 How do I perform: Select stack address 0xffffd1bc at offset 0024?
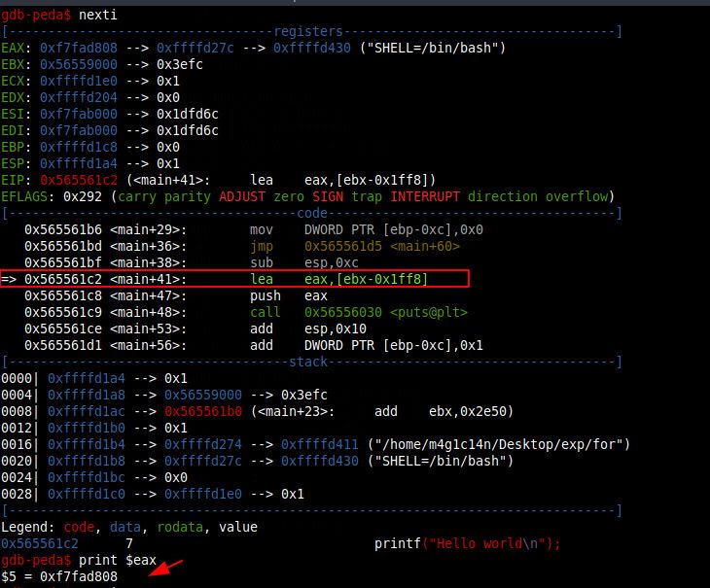tap(86, 477)
